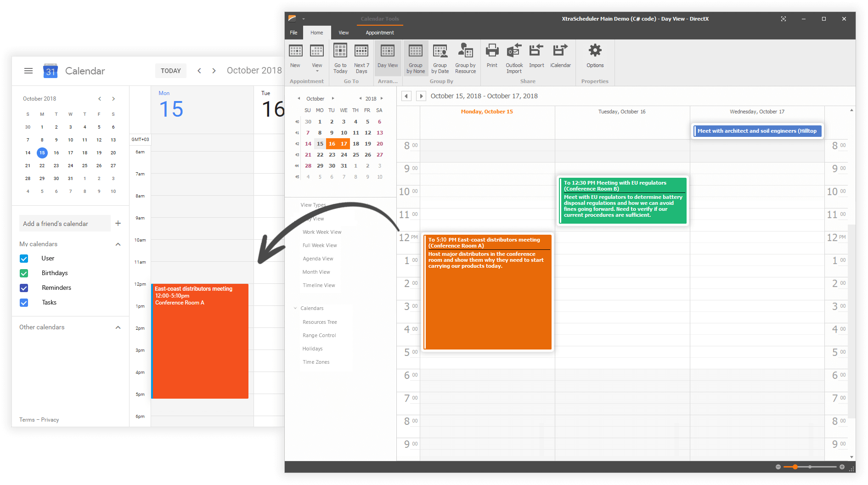Open the View ribbon dropdown button
The height and width of the screenshot is (485, 868).
[317, 58]
